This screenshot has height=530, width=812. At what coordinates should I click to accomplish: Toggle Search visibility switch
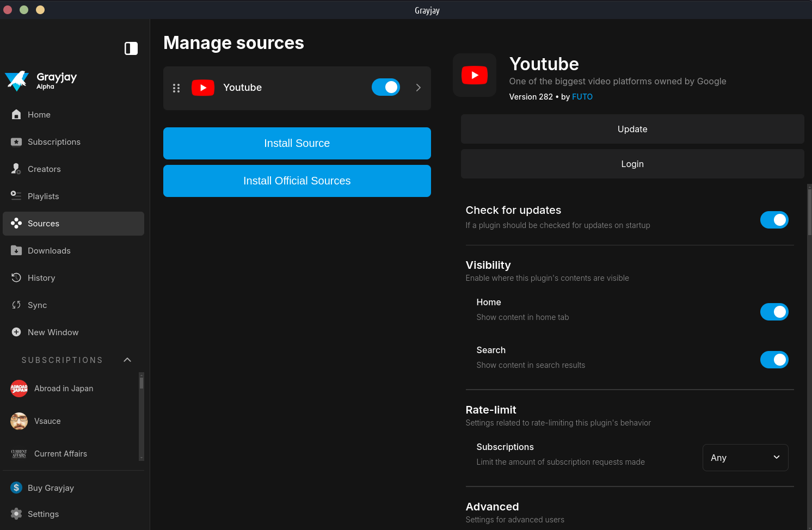(774, 360)
